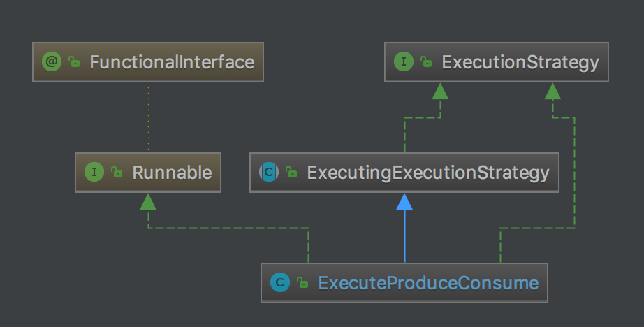The height and width of the screenshot is (327, 644).
Task: Select the FunctionalInterface node label
Action: pos(171,62)
